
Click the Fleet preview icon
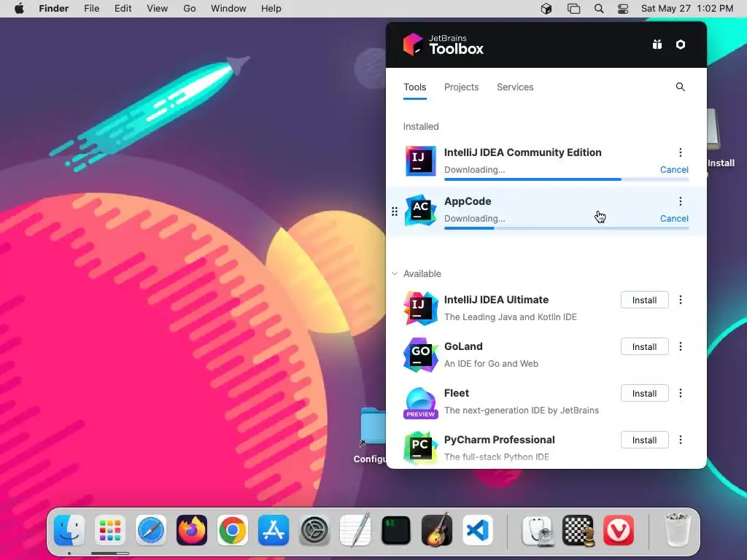coord(420,402)
